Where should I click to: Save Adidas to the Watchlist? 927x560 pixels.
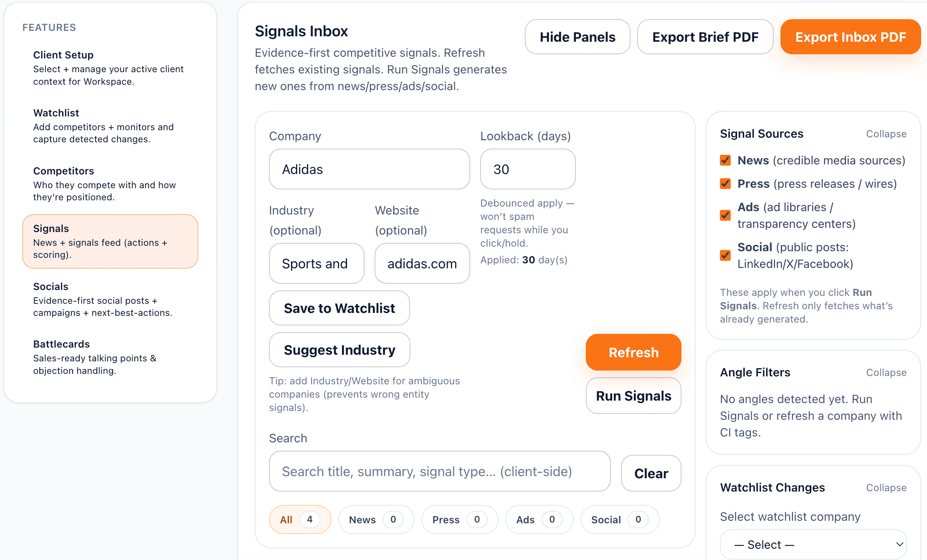339,308
